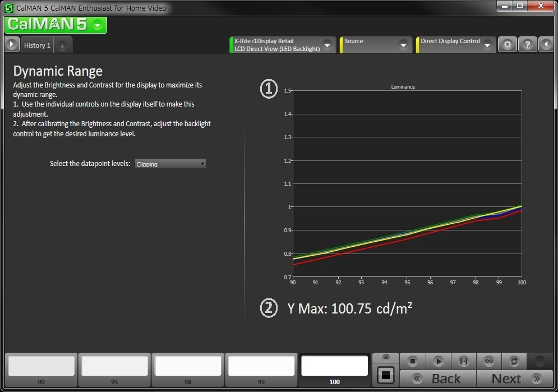Click the read series icon

[x=464, y=361]
